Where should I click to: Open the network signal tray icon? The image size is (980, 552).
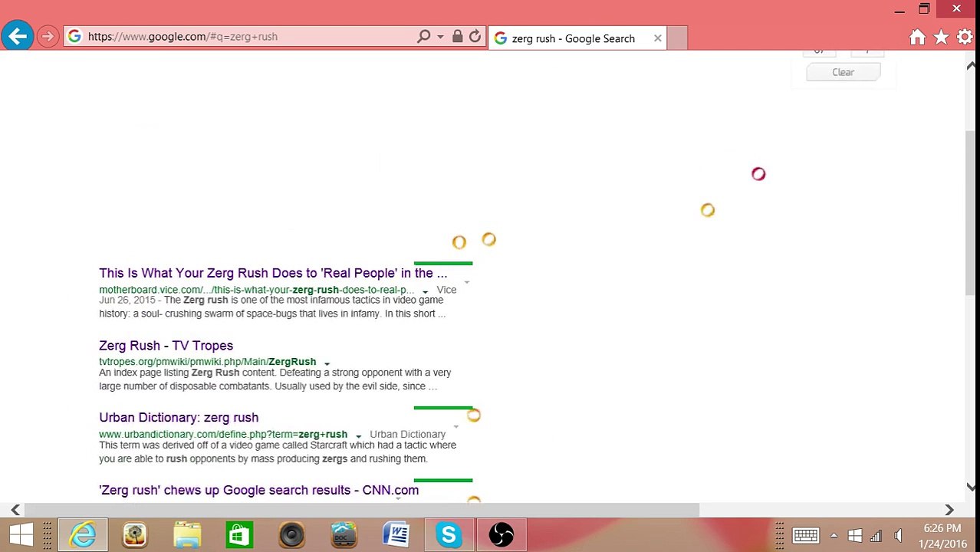coord(876,536)
